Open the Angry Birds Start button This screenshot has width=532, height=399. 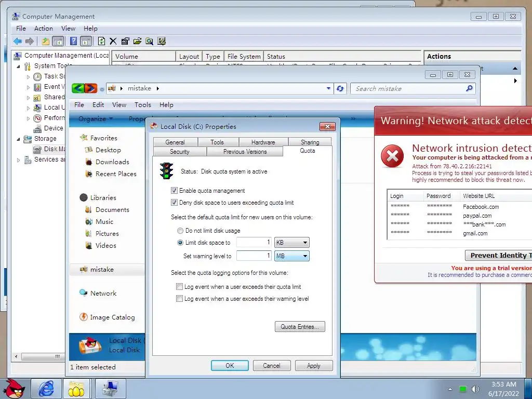click(15, 389)
